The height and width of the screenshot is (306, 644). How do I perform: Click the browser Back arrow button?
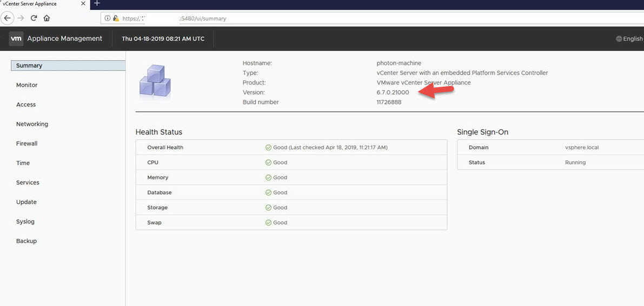pos(8,18)
